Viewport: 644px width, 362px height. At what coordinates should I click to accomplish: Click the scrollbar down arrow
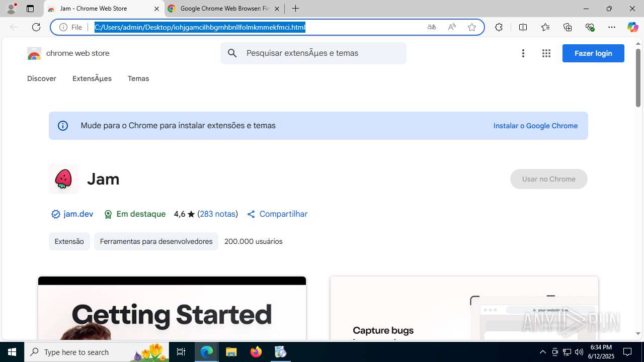point(638,334)
